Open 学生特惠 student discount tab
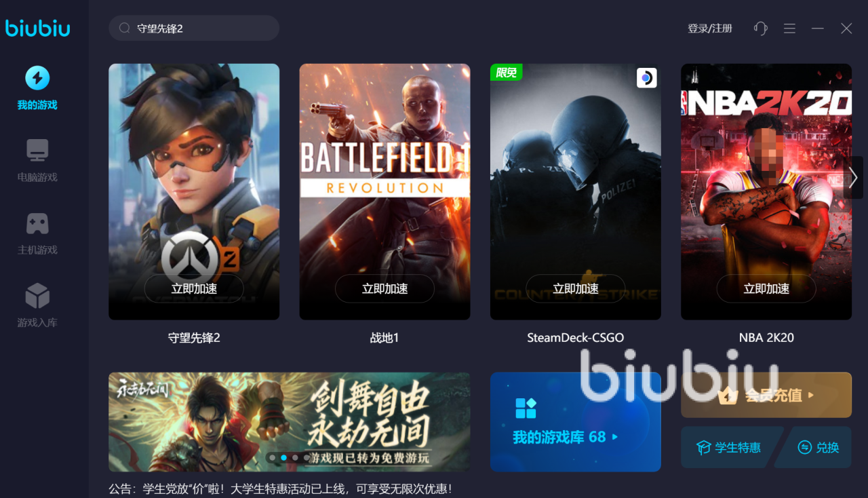868x498 pixels. click(730, 448)
